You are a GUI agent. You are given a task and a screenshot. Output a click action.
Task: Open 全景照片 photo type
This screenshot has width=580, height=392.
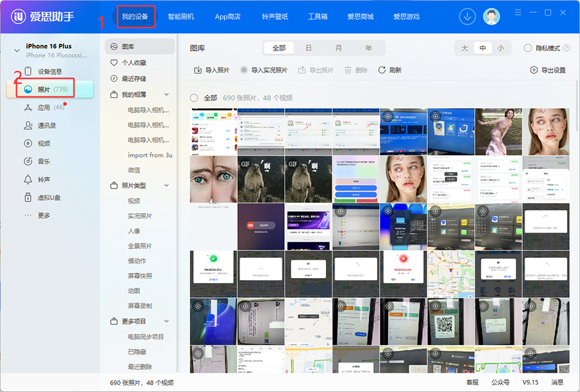click(x=140, y=246)
